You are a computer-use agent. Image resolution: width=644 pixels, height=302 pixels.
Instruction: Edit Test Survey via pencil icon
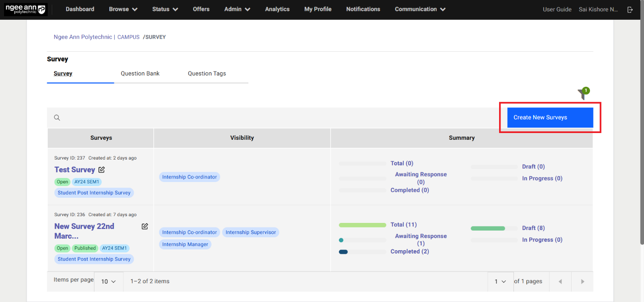(102, 170)
